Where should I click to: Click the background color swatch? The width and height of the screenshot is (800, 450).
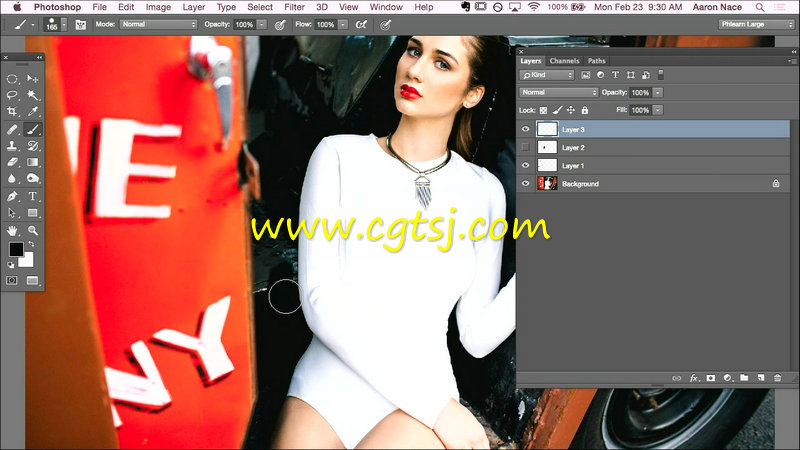(28, 261)
